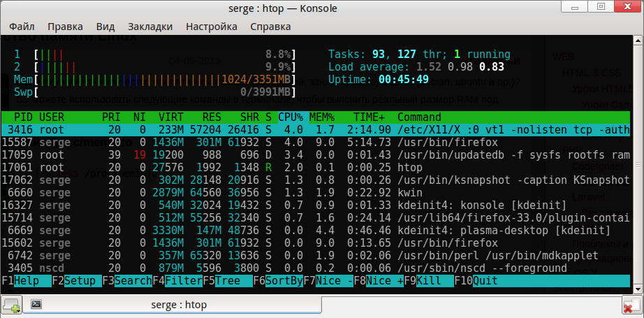
Task: Sort by the NI column header
Action: 140,117
